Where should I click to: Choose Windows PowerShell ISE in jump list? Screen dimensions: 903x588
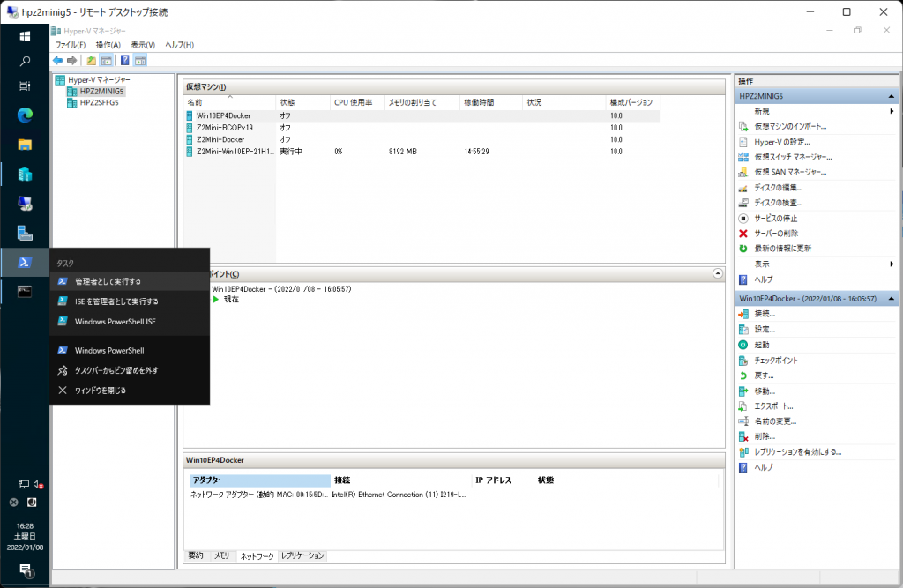130,322
